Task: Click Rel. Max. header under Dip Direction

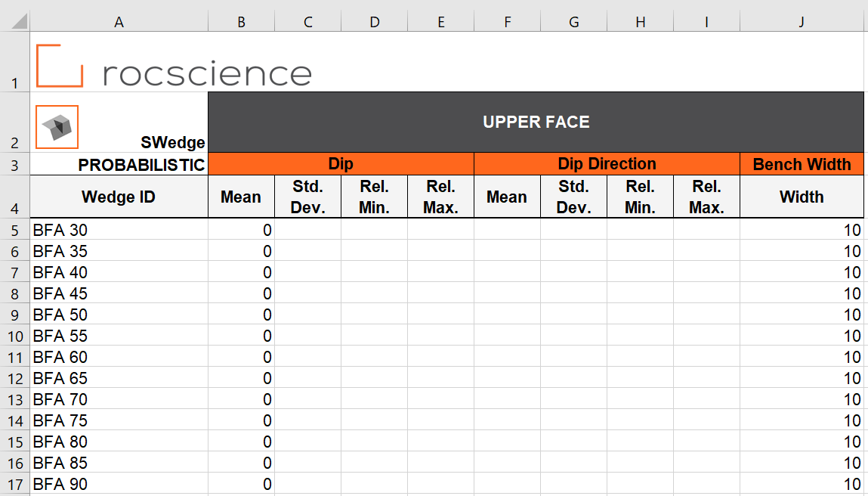Action: tap(706, 197)
